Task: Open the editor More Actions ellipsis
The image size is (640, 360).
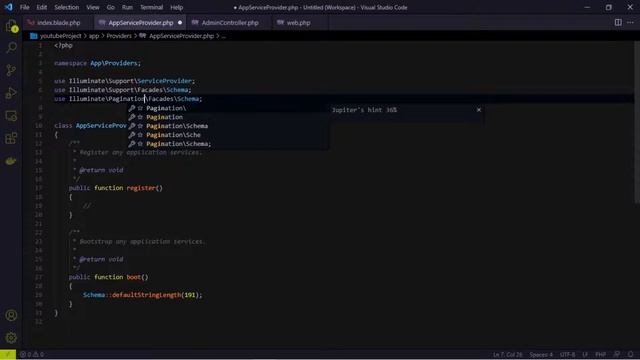Action: 631,22
